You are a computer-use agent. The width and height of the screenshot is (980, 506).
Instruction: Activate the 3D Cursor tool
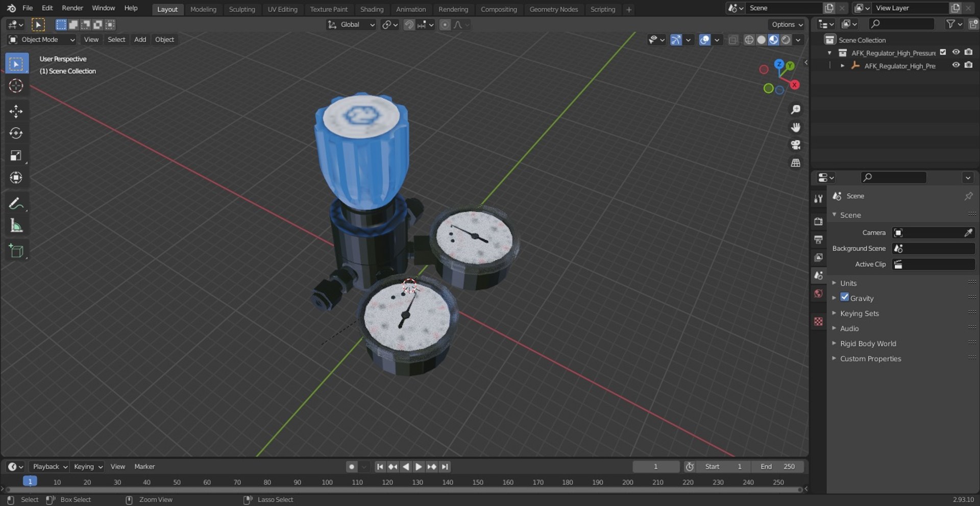pos(16,86)
